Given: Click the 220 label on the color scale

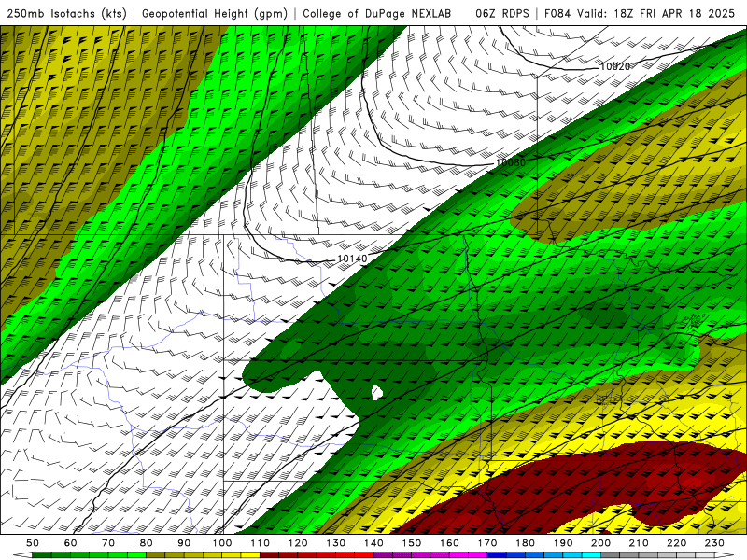Looking at the screenshot, I should (x=676, y=543).
